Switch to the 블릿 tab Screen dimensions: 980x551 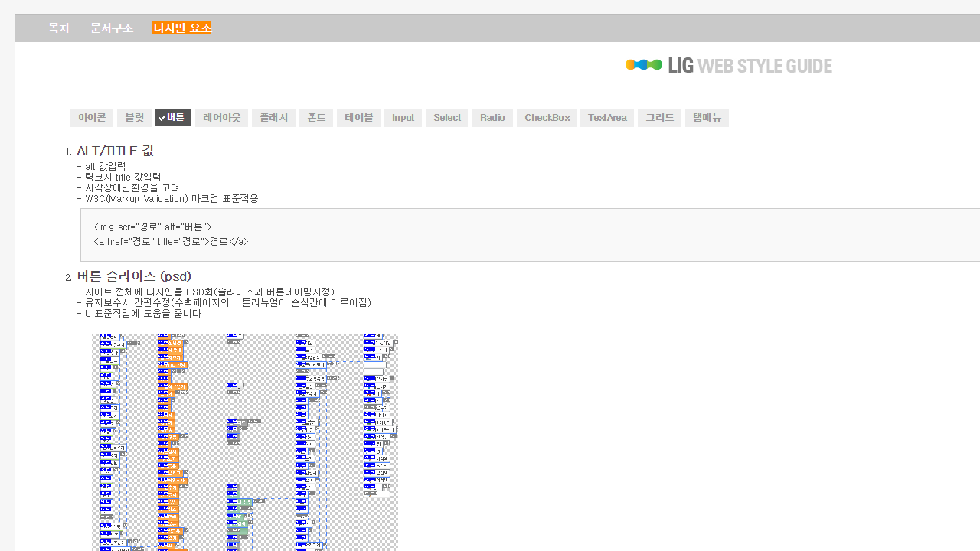pos(134,118)
